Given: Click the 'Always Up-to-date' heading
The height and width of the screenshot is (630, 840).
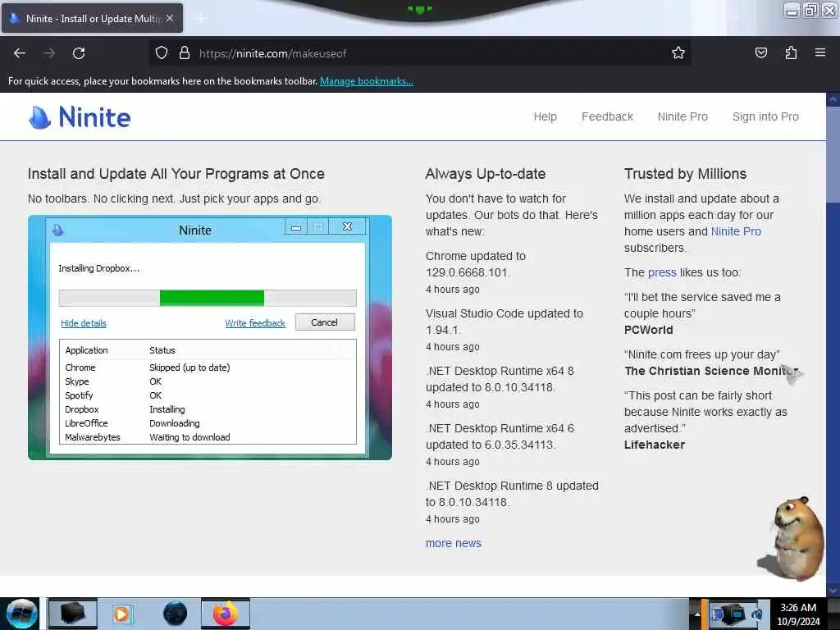Looking at the screenshot, I should (x=486, y=174).
